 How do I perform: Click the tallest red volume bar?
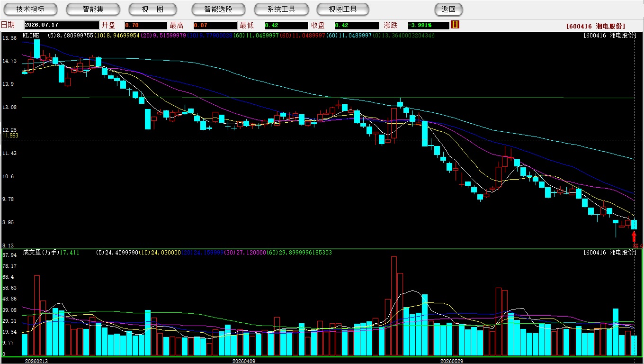[394, 306]
